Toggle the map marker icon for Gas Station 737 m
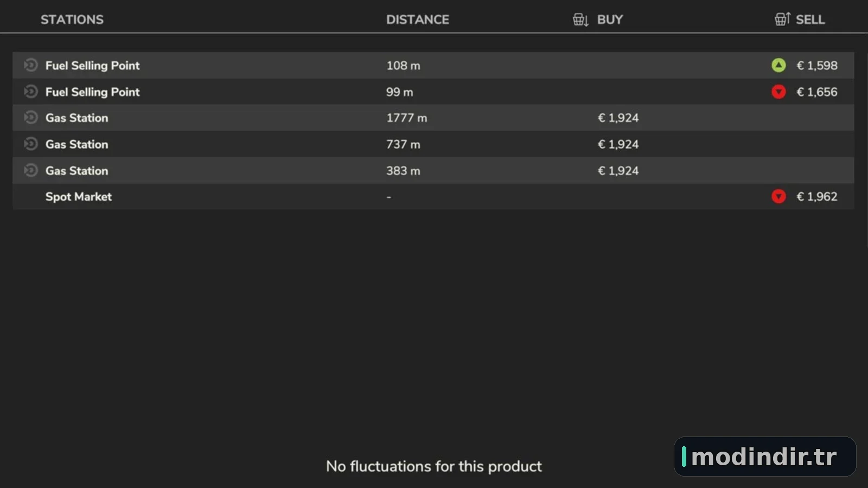Screen dimensions: 868x488 31,144
